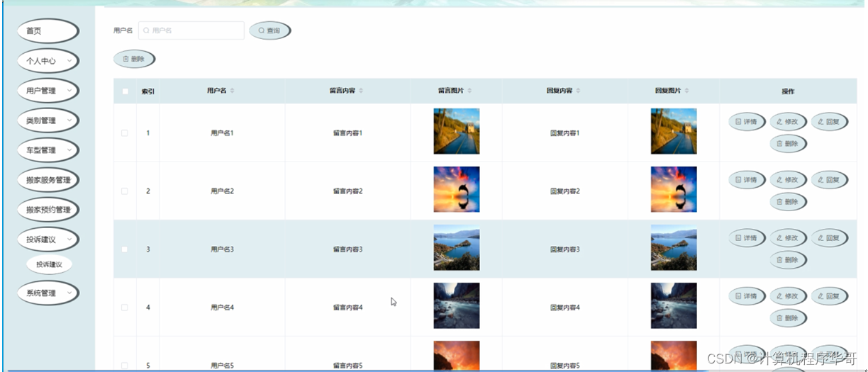Open 回复图片 thumbnail in row 1
868x372 pixels.
(x=674, y=131)
